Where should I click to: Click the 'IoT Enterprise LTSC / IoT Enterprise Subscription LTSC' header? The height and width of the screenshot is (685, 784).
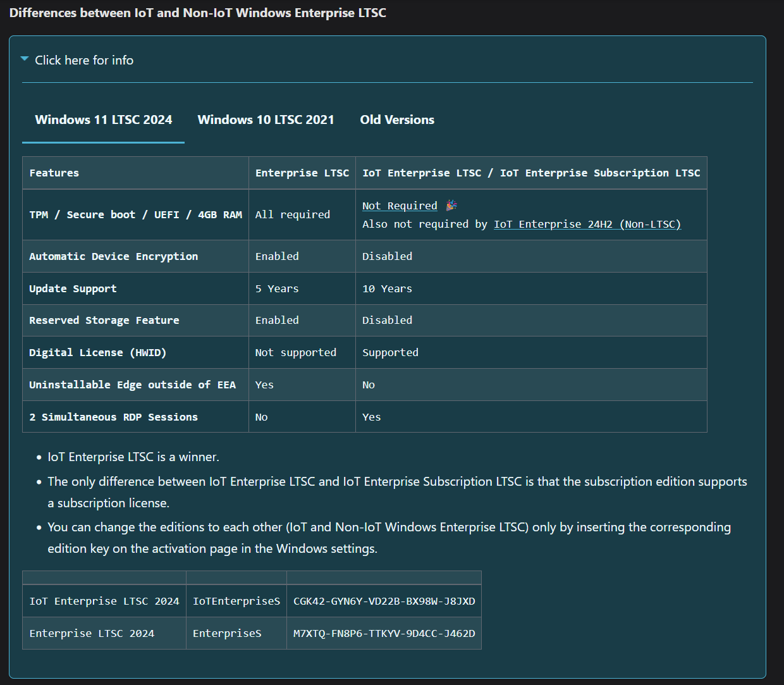531,173
